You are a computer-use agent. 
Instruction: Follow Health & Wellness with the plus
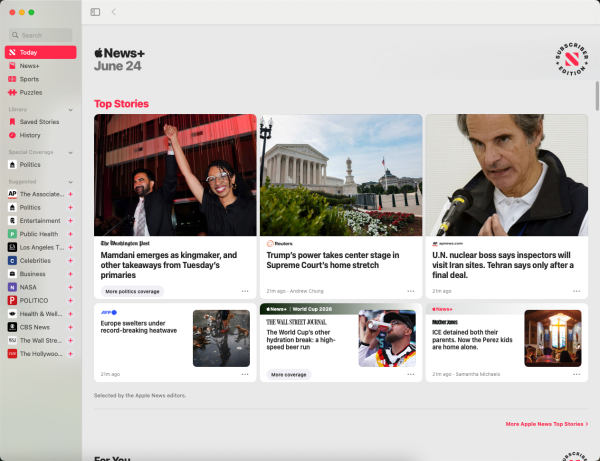point(70,314)
